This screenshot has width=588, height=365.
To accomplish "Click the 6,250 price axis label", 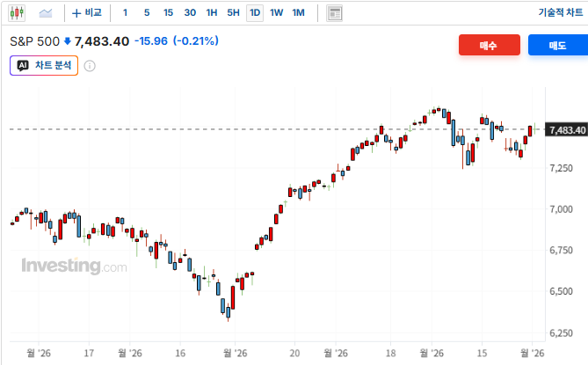I will point(561,333).
